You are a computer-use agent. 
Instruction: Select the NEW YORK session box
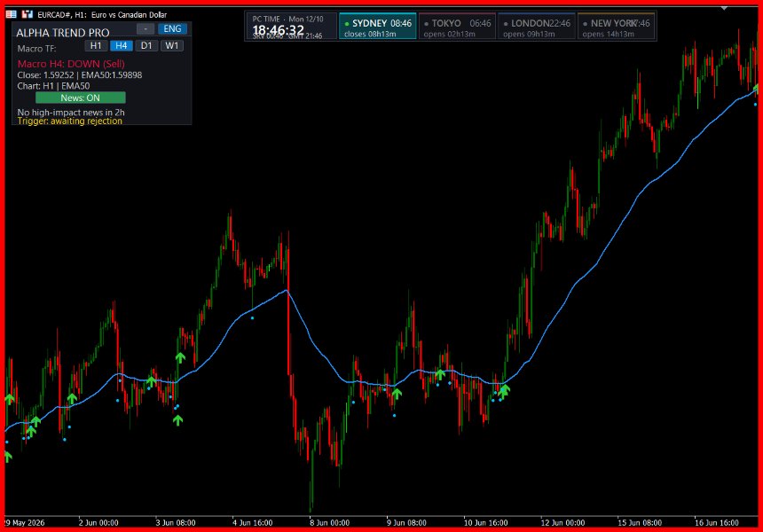pos(616,27)
